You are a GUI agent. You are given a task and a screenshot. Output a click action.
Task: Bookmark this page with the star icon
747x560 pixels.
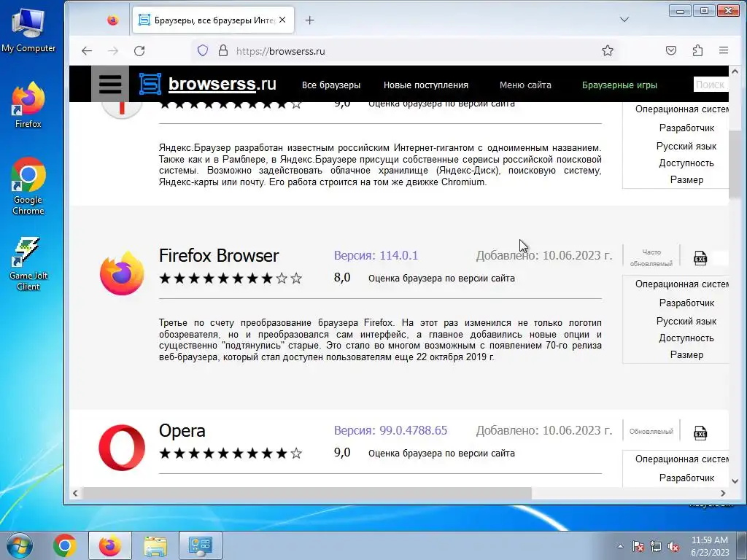[x=608, y=50]
